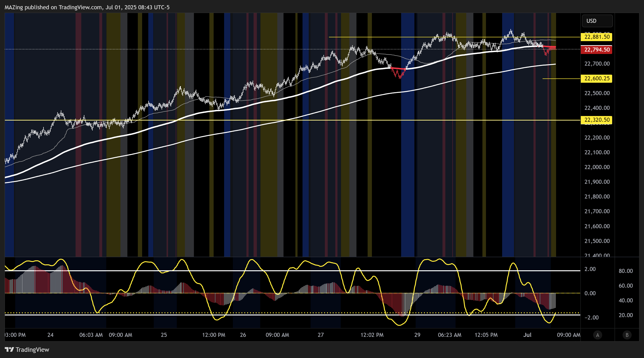Click the 12:05 PM time axis label

coord(486,335)
